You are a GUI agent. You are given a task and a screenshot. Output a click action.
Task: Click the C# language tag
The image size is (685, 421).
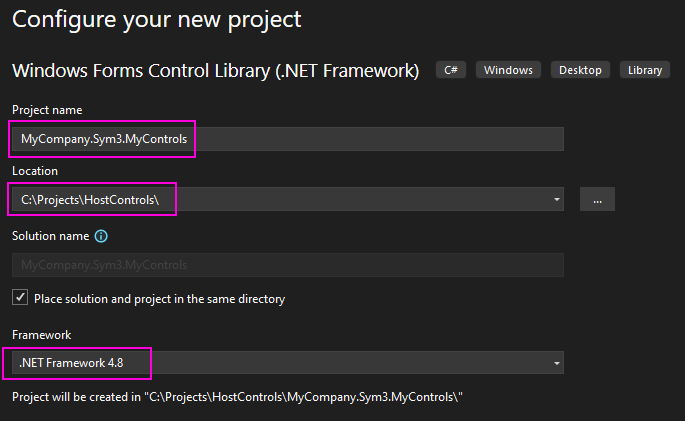click(450, 70)
